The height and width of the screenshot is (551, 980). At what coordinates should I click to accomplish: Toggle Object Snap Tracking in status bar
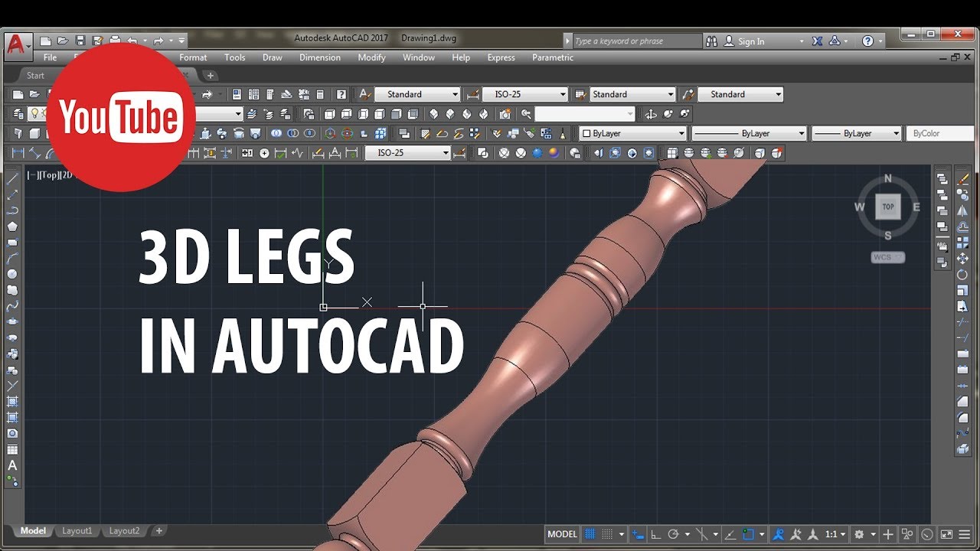pyautogui.click(x=730, y=534)
